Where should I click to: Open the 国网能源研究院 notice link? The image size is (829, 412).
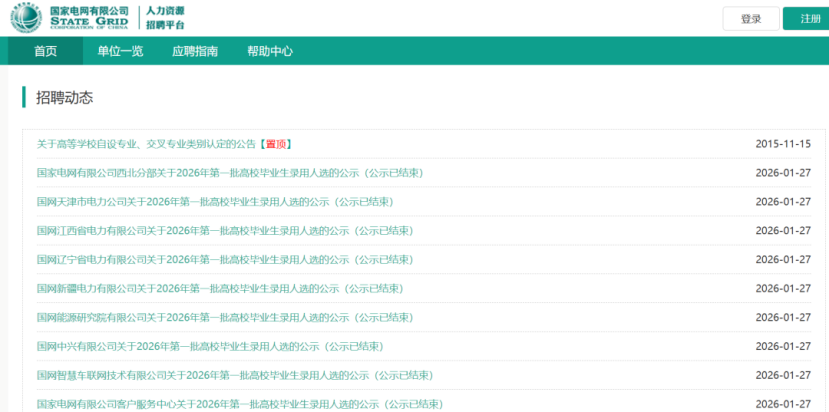(x=225, y=318)
